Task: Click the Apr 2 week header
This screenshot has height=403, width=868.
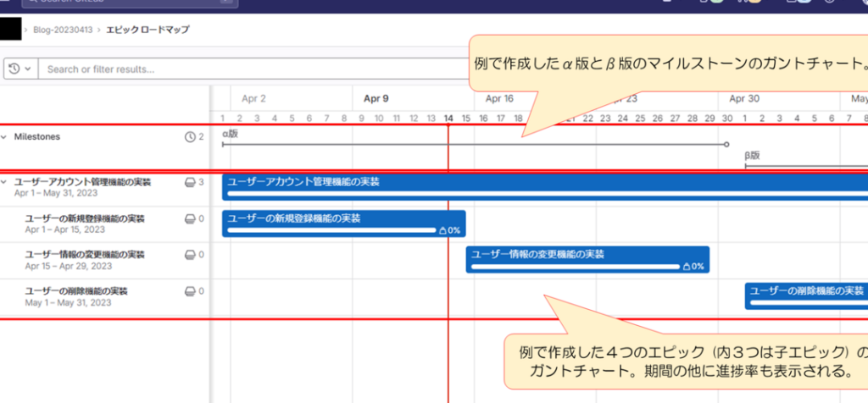Action: 253,99
